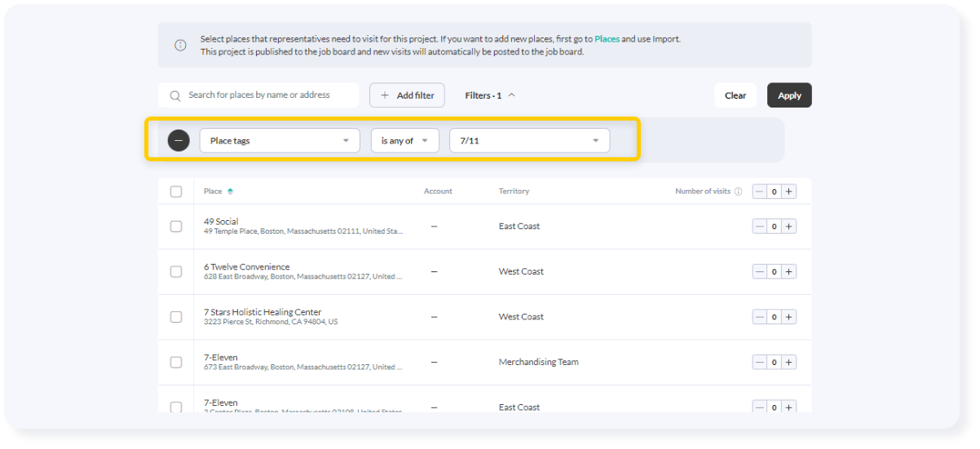Decrease visits for 49 Social

coord(760,227)
